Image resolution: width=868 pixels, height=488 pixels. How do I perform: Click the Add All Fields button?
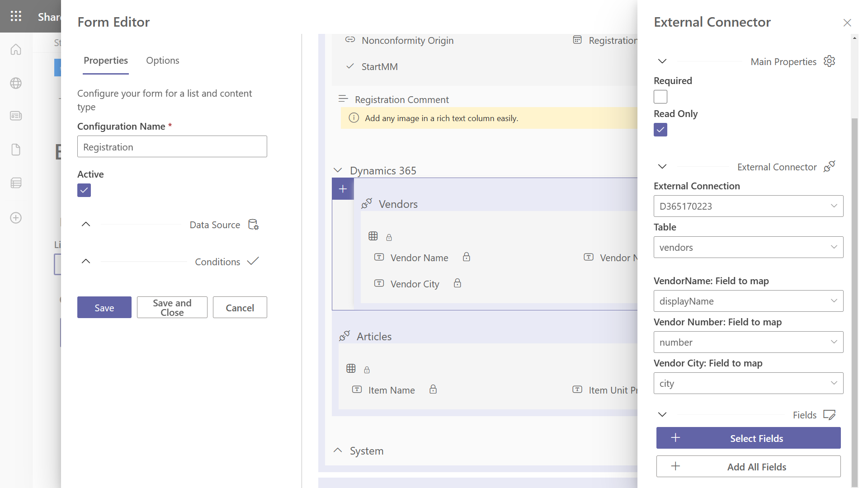(x=748, y=466)
